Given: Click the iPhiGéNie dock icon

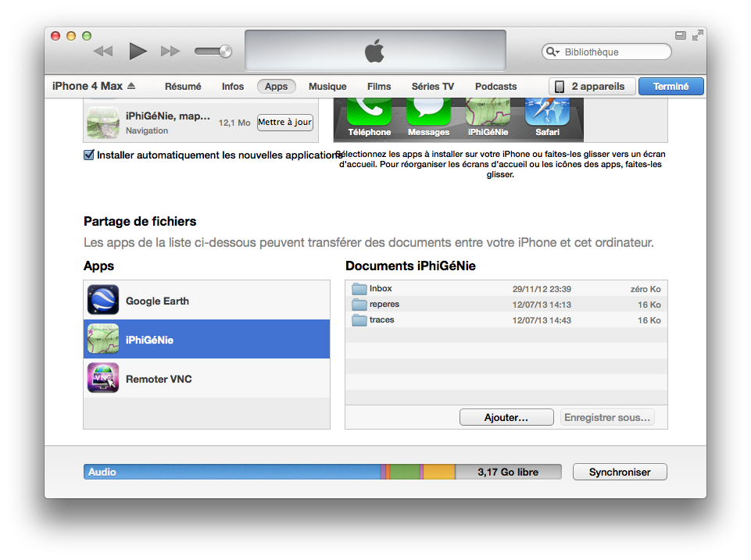Looking at the screenshot, I should click(x=488, y=118).
